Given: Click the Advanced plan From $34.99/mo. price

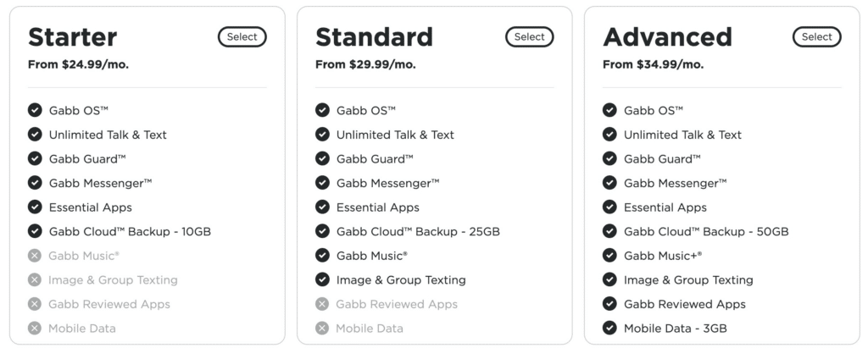Looking at the screenshot, I should (654, 64).
